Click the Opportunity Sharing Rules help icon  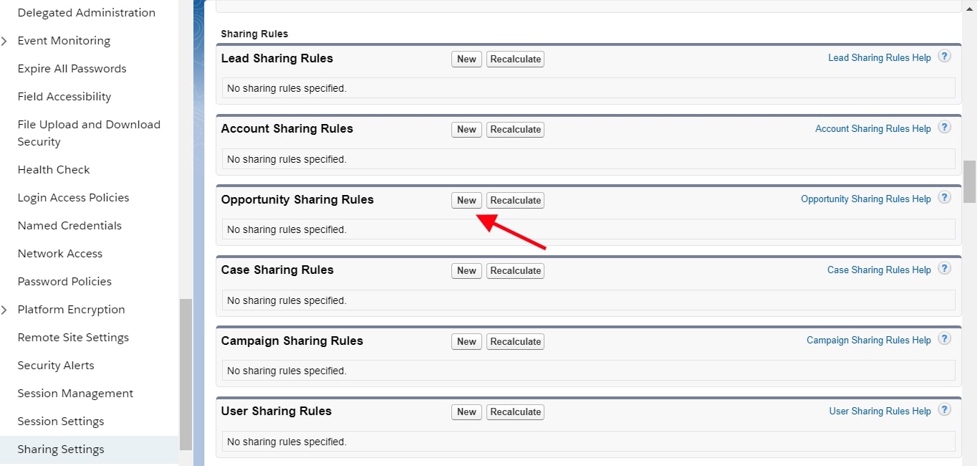[x=944, y=196]
